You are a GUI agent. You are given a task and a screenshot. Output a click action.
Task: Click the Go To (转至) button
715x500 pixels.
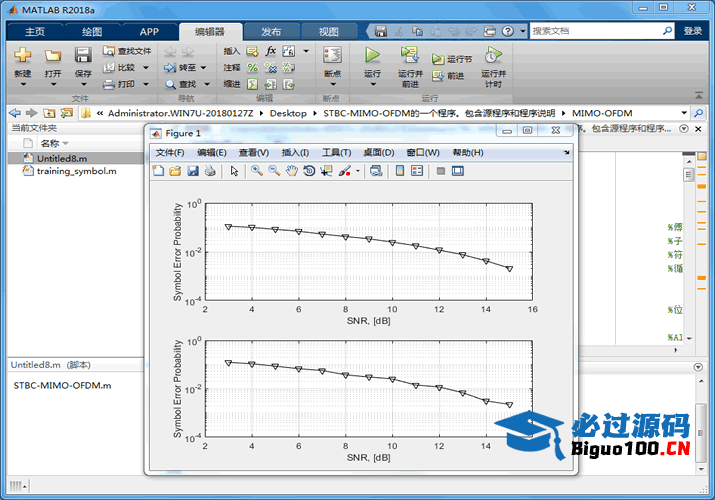[181, 67]
